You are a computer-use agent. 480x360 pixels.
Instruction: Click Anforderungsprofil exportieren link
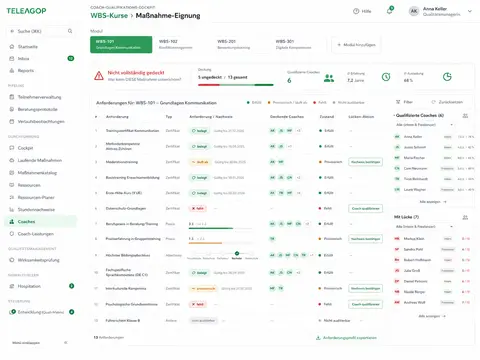[x=346, y=338]
